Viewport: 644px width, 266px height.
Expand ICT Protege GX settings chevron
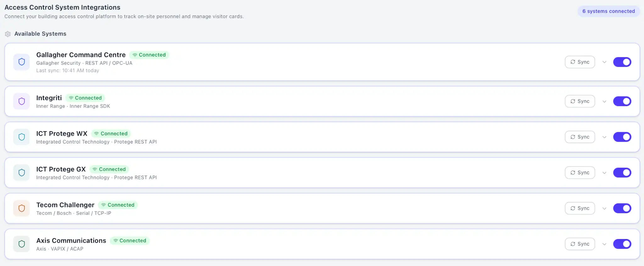coord(604,173)
